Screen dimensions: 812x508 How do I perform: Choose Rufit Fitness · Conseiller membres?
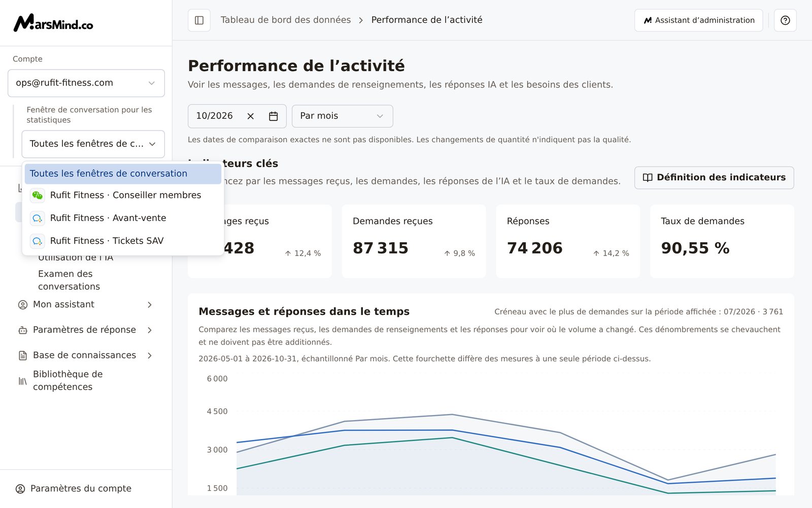coord(123,196)
